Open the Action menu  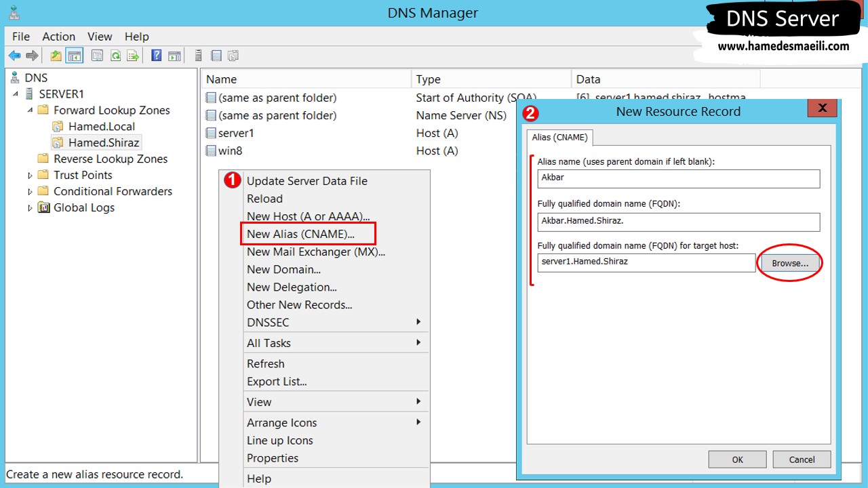coord(59,37)
